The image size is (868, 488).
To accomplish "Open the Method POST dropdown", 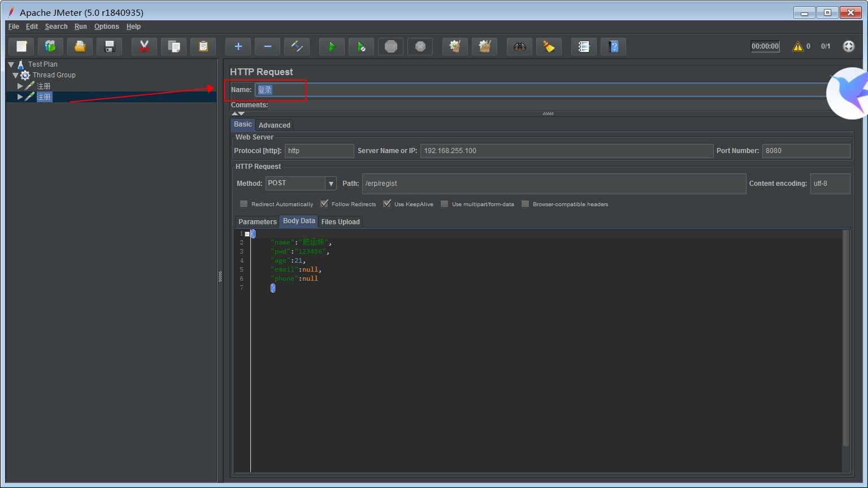I will (x=331, y=184).
